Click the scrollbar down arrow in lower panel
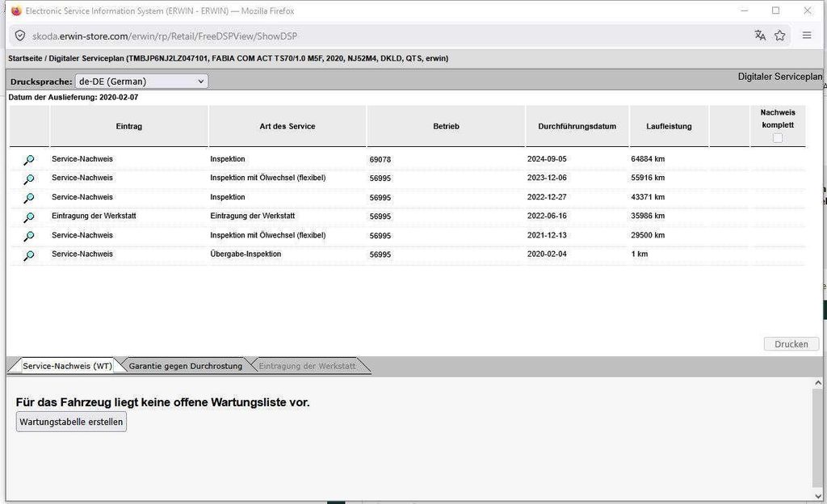 pos(818,496)
